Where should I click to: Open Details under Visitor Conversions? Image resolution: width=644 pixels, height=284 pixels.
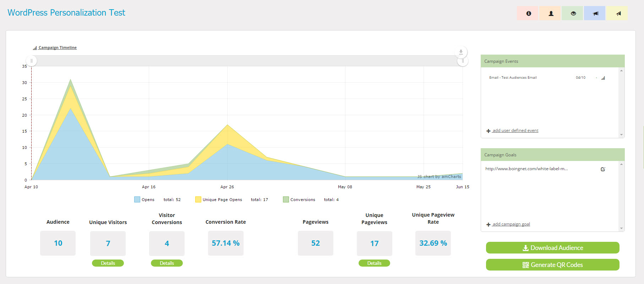click(167, 263)
